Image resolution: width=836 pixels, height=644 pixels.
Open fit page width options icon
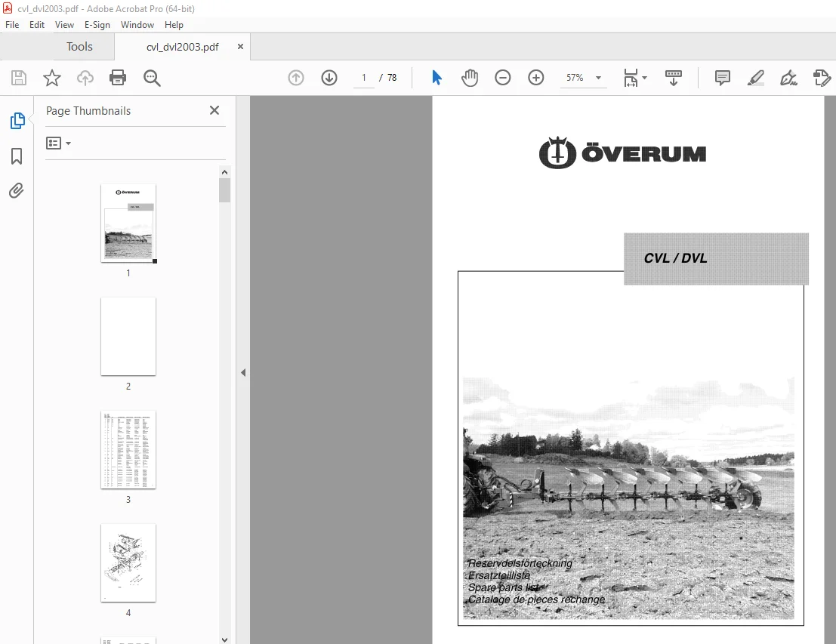point(631,78)
